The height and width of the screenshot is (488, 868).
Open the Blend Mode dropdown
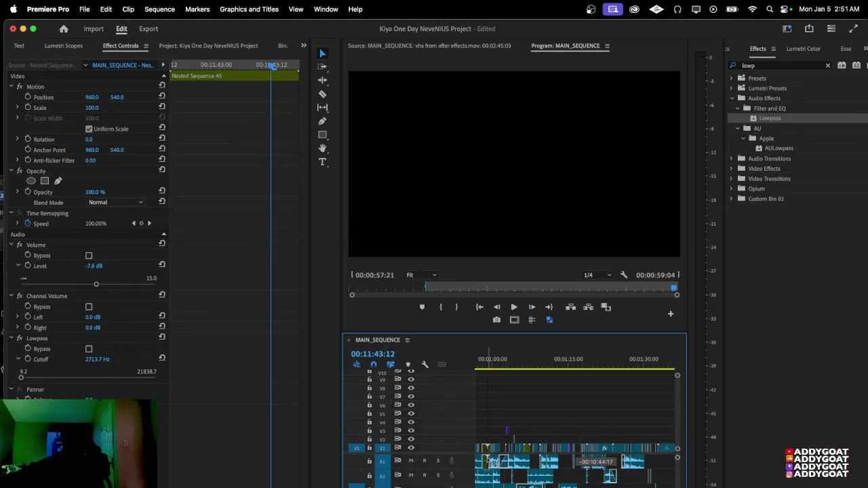pos(116,202)
